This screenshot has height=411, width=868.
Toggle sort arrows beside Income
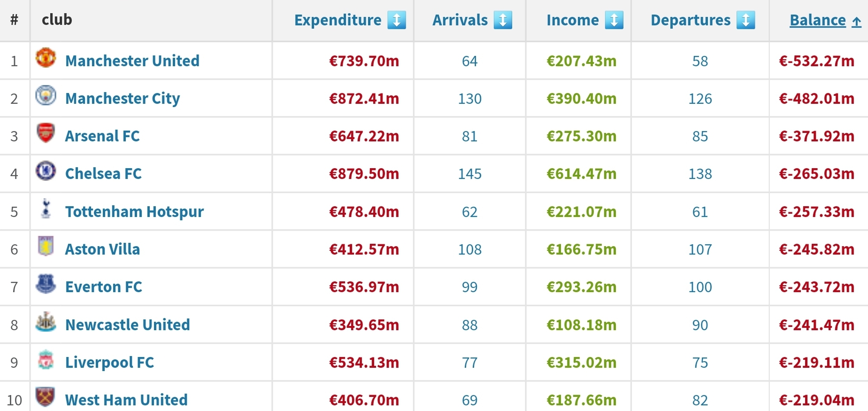coord(614,20)
